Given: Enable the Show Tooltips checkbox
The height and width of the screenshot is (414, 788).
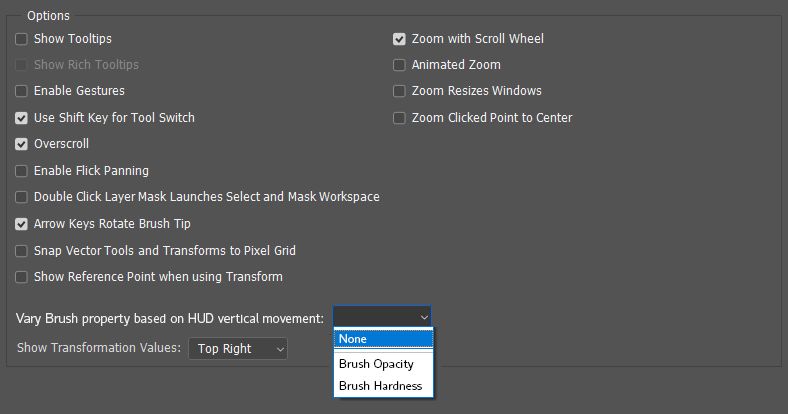Looking at the screenshot, I should pyautogui.click(x=21, y=39).
